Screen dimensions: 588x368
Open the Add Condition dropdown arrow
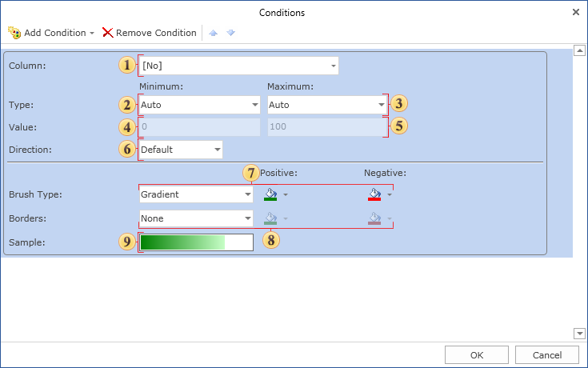92,34
